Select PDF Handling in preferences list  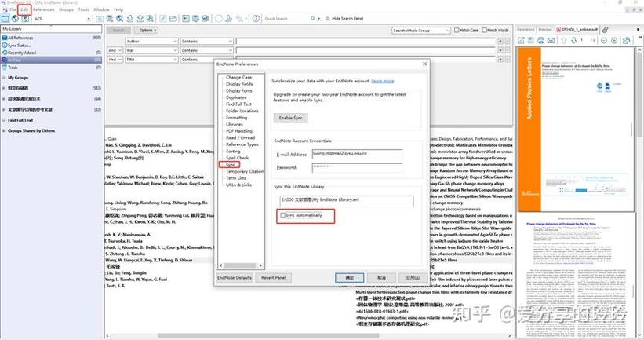239,131
